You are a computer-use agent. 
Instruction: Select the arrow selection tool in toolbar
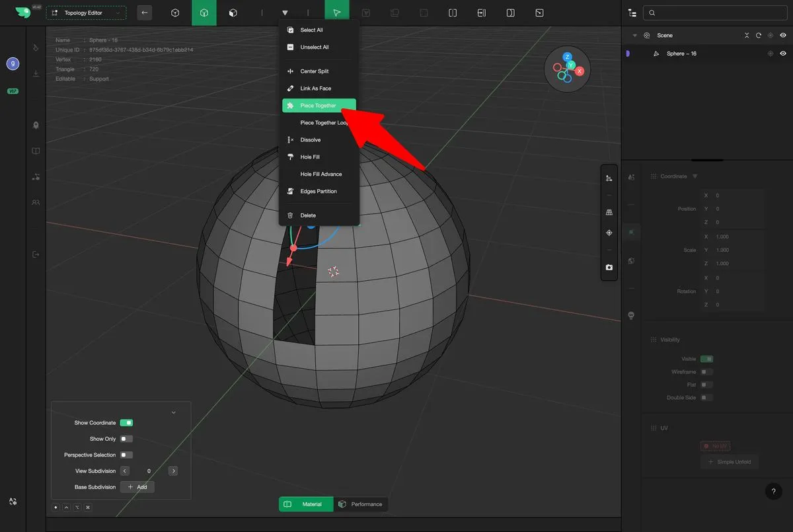[337, 13]
